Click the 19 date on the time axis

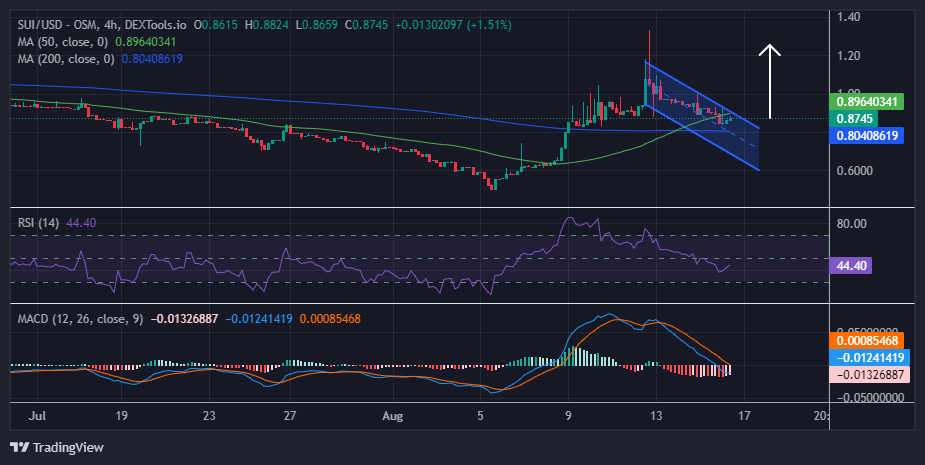click(x=121, y=416)
